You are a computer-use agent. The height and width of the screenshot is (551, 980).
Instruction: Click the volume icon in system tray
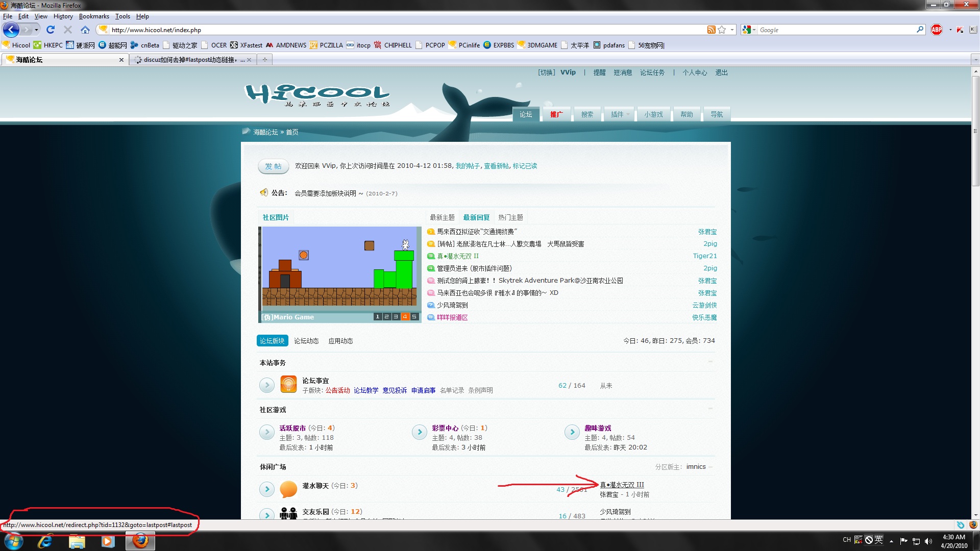(x=928, y=541)
